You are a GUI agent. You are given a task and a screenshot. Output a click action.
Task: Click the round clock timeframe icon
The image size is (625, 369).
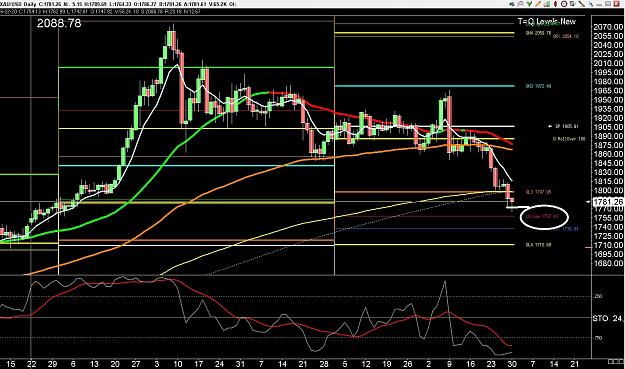(564, 4)
